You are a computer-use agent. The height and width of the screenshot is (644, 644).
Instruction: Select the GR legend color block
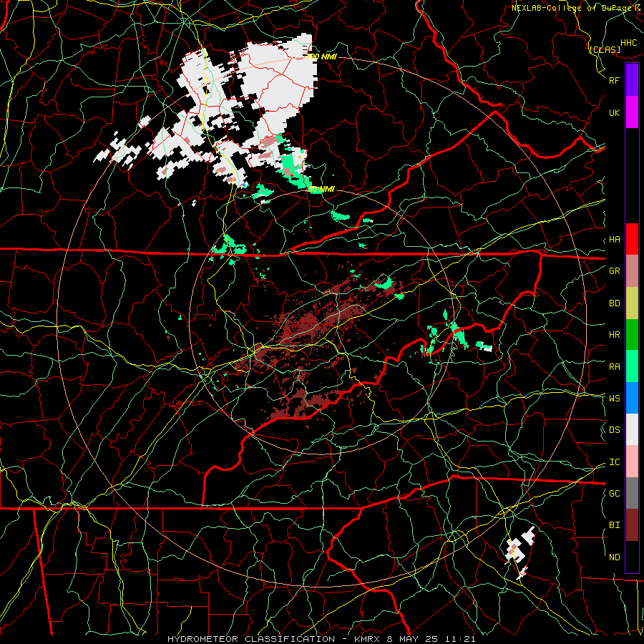pyautogui.click(x=632, y=271)
